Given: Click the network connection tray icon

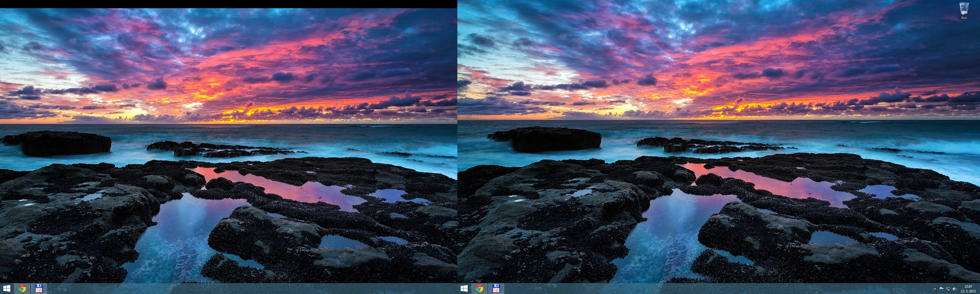Looking at the screenshot, I should [948, 289].
